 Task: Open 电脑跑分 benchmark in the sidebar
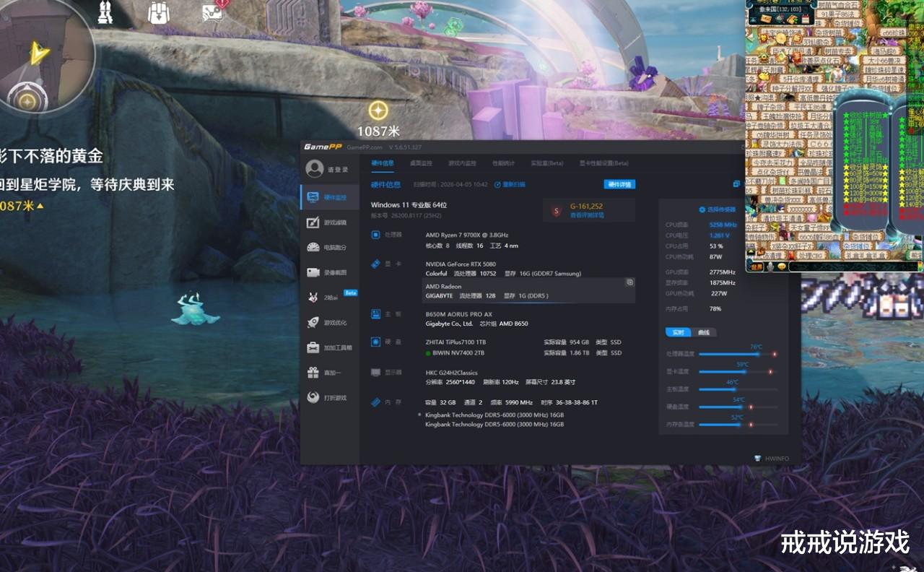click(330, 247)
